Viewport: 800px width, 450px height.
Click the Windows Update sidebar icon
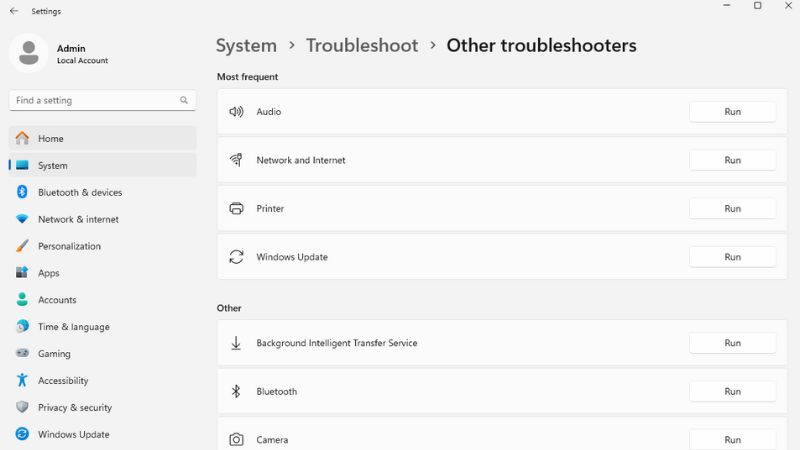[22, 434]
